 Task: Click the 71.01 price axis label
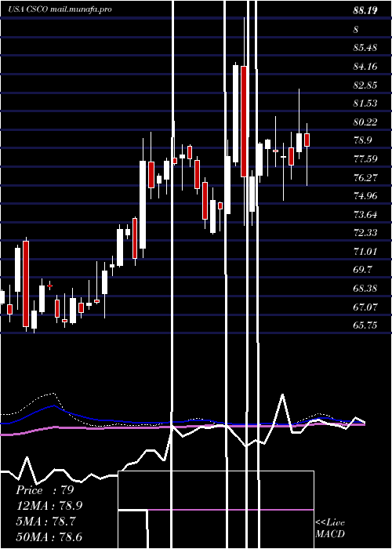point(365,252)
